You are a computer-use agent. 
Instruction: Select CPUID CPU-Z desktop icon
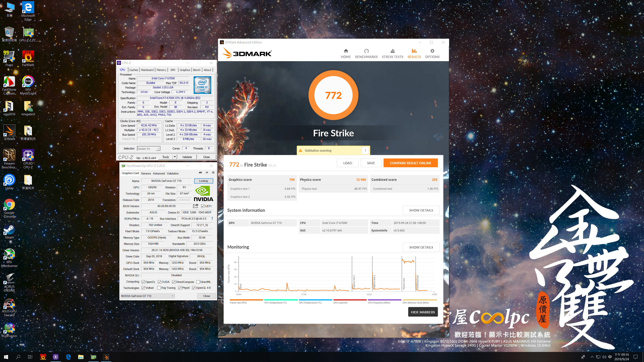[x=28, y=159]
